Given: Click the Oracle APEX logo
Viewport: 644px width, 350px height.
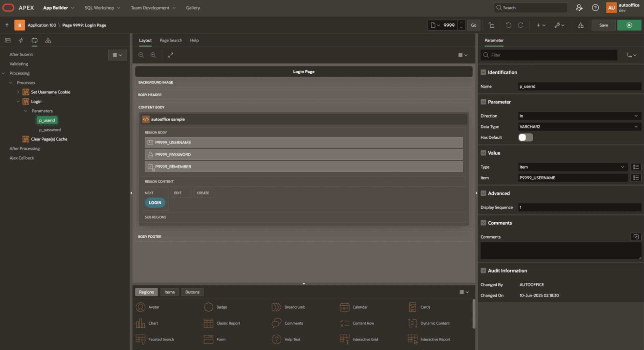Looking at the screenshot, I should coord(18,8).
